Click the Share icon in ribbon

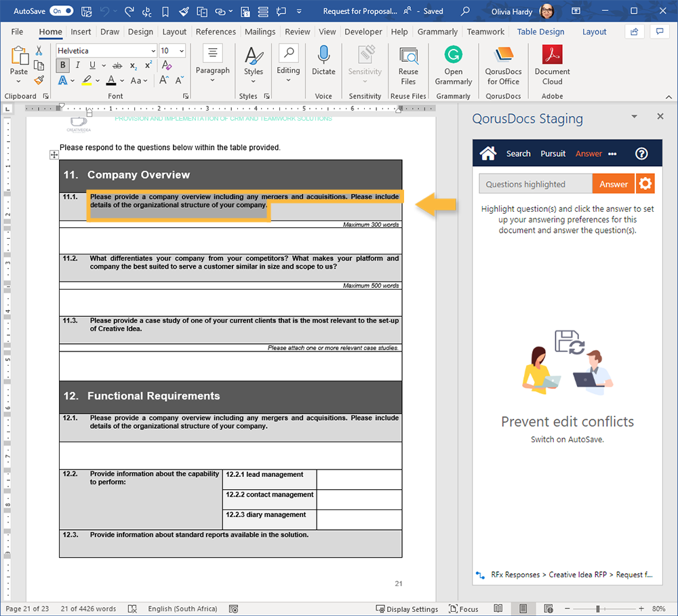635,32
